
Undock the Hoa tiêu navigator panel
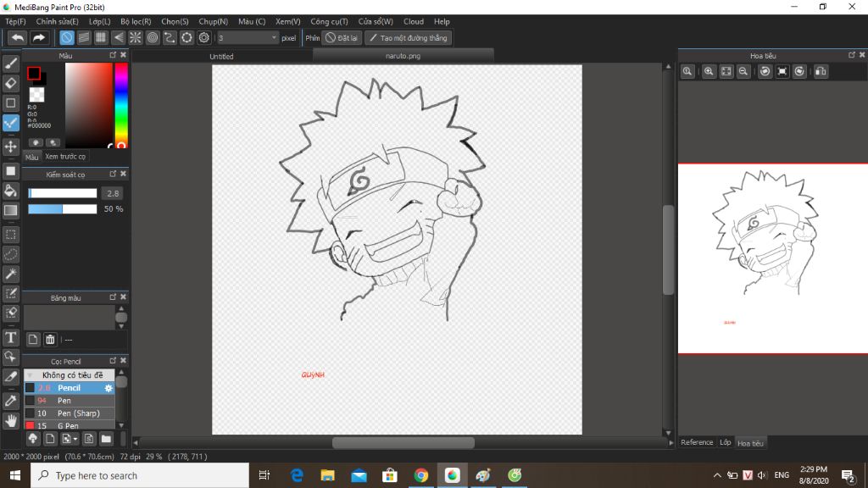coord(851,55)
